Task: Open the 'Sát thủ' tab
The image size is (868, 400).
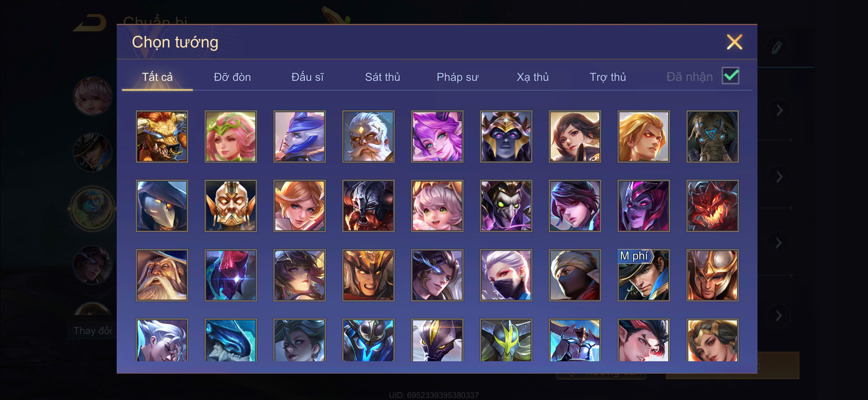Action: [382, 77]
